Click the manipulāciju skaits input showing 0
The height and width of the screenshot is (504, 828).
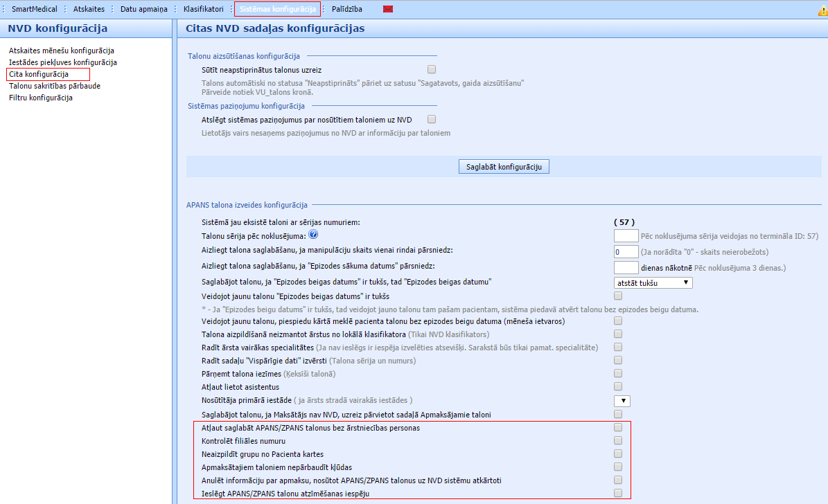click(626, 251)
